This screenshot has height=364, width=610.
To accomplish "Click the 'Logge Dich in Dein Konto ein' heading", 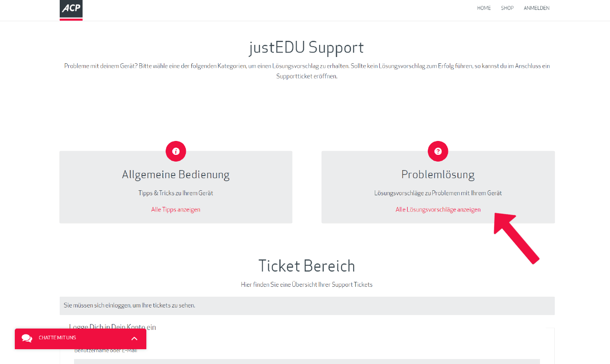I will pyautogui.click(x=112, y=327).
